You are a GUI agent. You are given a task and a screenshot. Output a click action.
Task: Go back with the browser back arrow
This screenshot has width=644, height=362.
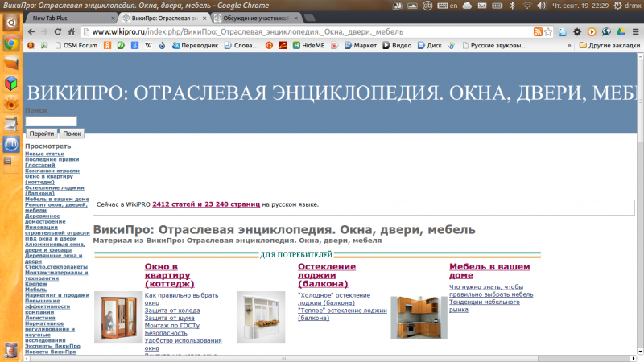coord(31,32)
